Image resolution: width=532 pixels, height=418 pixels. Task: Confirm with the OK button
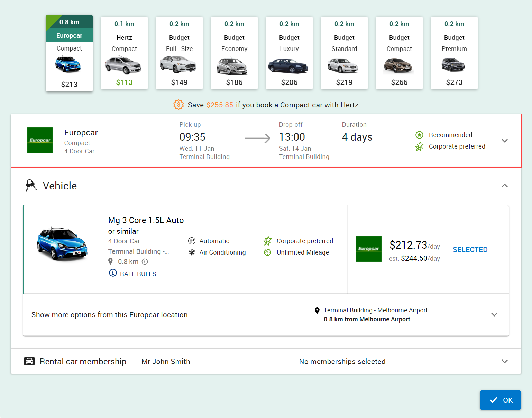tap(501, 400)
